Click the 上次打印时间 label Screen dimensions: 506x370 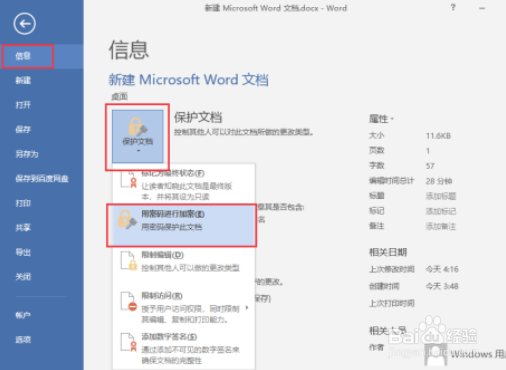pyautogui.click(x=392, y=303)
